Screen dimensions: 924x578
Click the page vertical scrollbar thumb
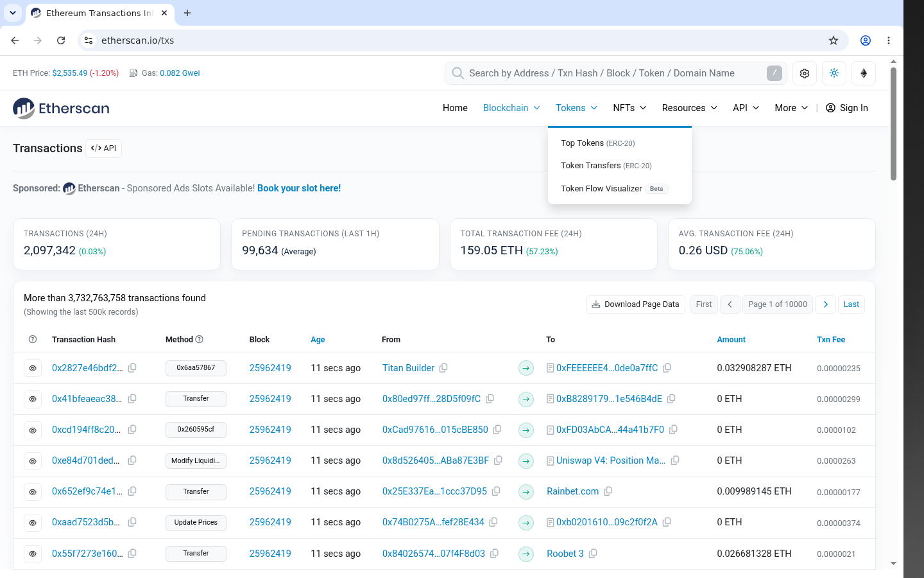click(x=893, y=124)
